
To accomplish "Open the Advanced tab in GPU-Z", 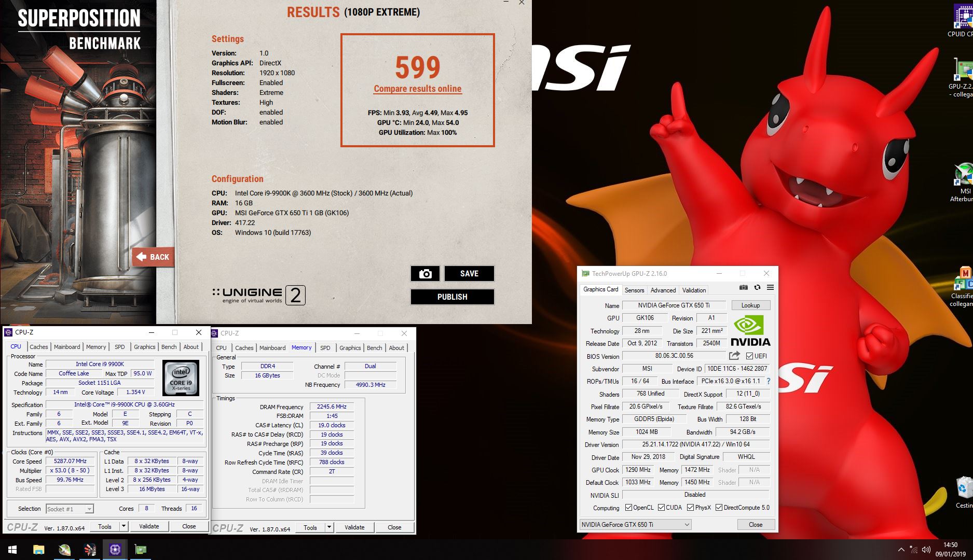I will pyautogui.click(x=663, y=290).
